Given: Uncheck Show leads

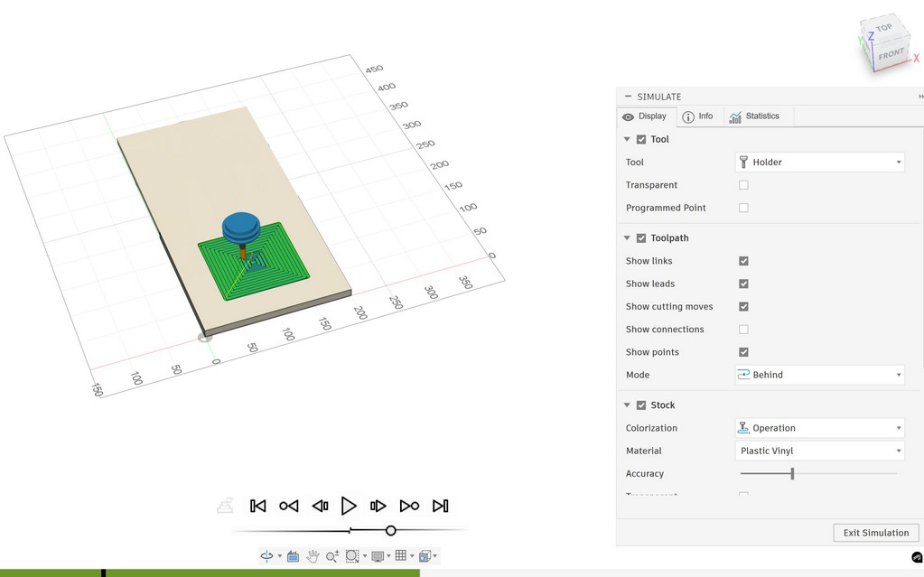Looking at the screenshot, I should 743,284.
